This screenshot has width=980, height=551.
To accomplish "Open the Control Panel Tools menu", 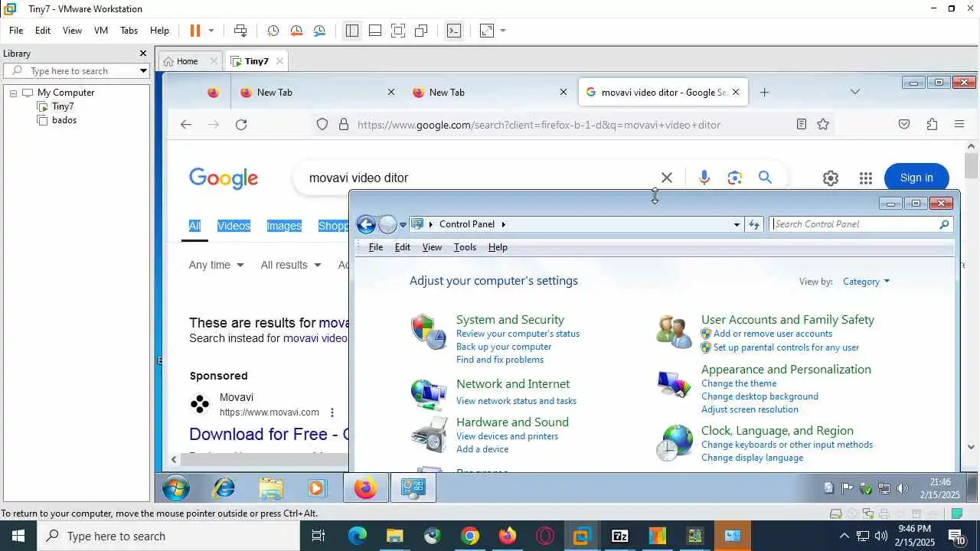I will tap(465, 247).
